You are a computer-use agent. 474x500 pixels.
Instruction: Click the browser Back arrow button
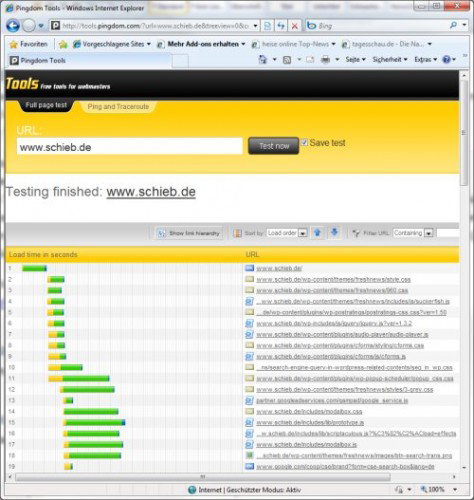tap(13, 25)
